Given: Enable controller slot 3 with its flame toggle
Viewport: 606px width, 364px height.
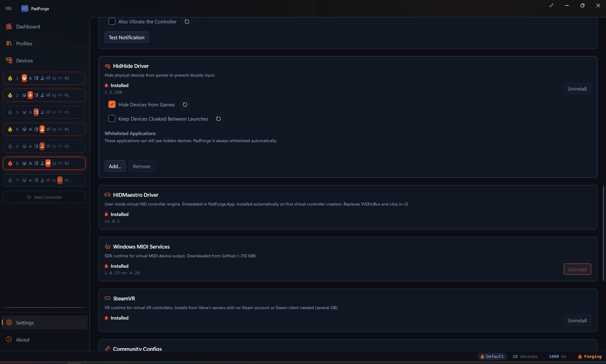Looking at the screenshot, I should click(x=10, y=112).
